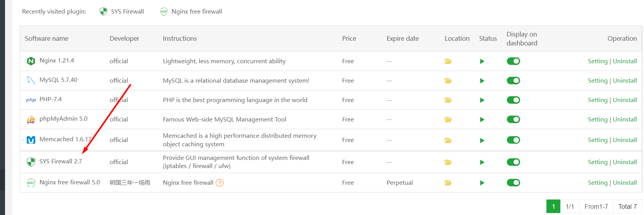The image size is (644, 215).
Task: Turn off SYS Firewall dashboard display toggle
Action: click(x=513, y=162)
